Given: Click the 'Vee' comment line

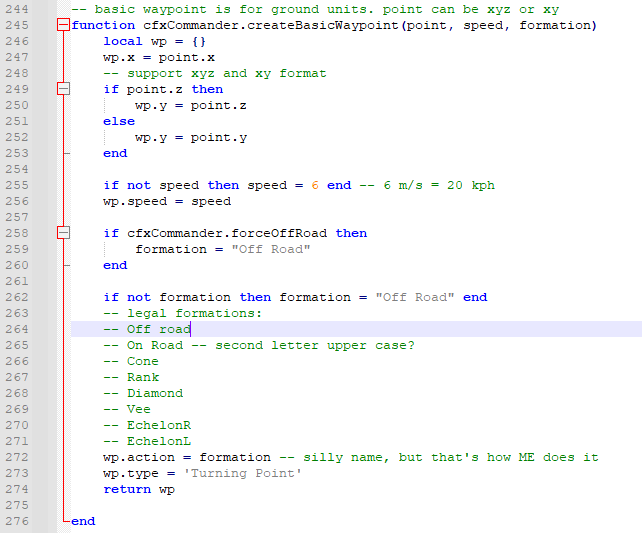Looking at the screenshot, I should pos(127,409).
